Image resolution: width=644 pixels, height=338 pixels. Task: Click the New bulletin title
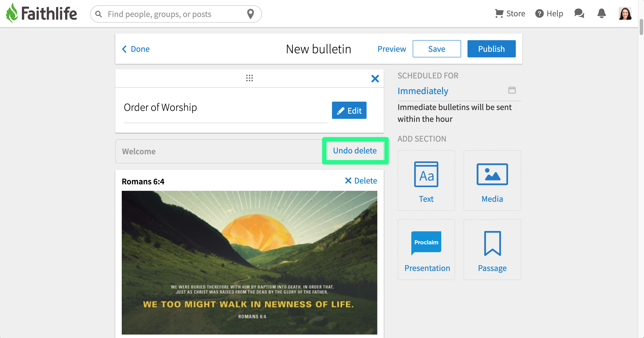click(x=318, y=49)
